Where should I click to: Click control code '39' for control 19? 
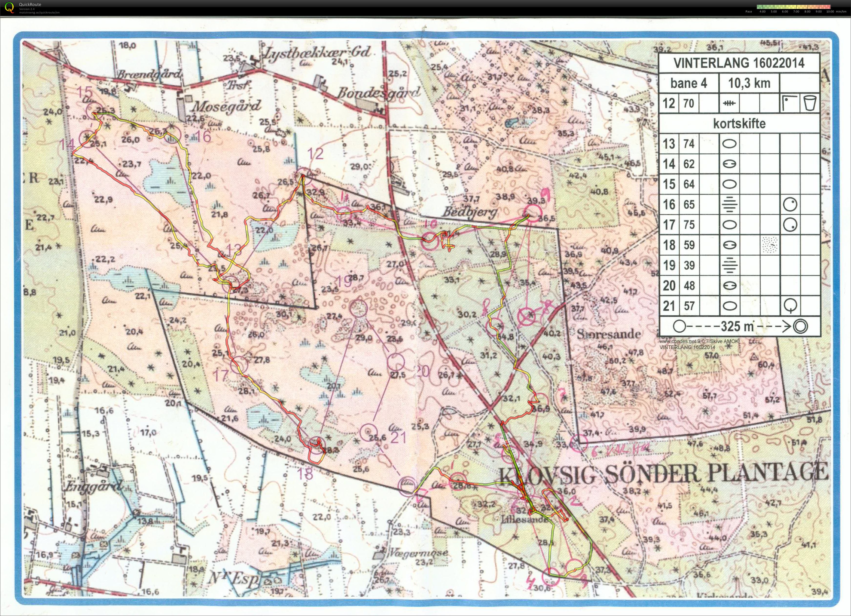click(689, 265)
